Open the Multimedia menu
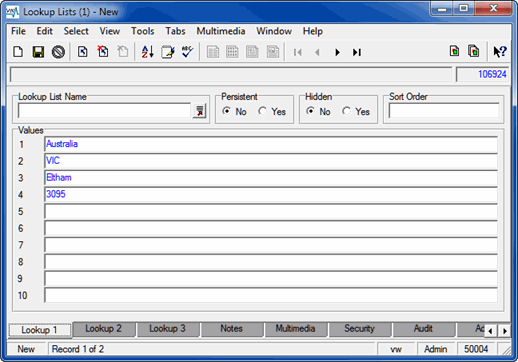The height and width of the screenshot is (362, 518). click(221, 31)
